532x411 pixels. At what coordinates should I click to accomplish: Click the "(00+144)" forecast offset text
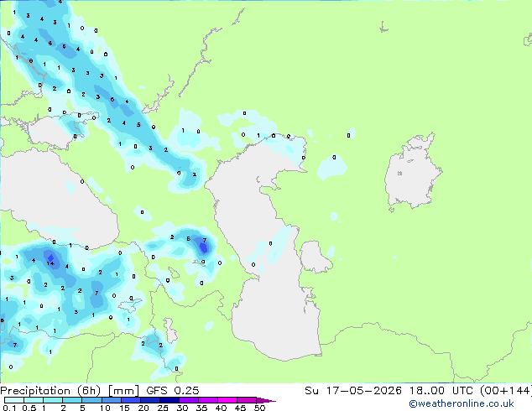click(506, 391)
